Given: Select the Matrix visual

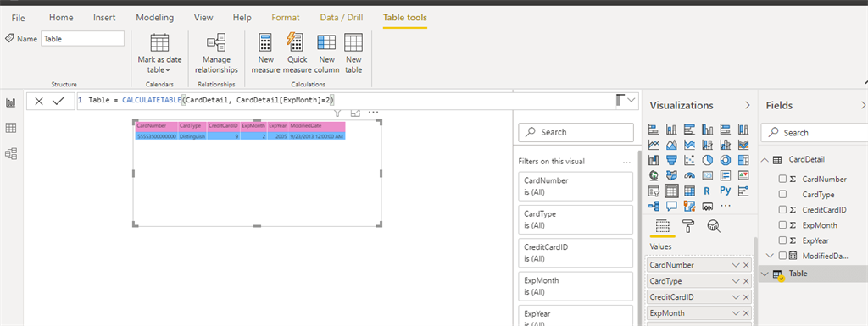Looking at the screenshot, I should tap(689, 191).
